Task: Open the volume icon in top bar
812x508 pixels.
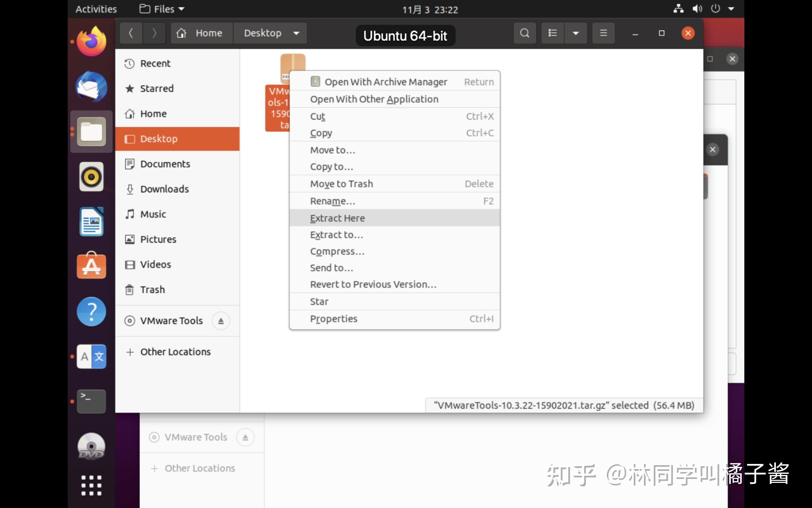Action: pyautogui.click(x=697, y=9)
